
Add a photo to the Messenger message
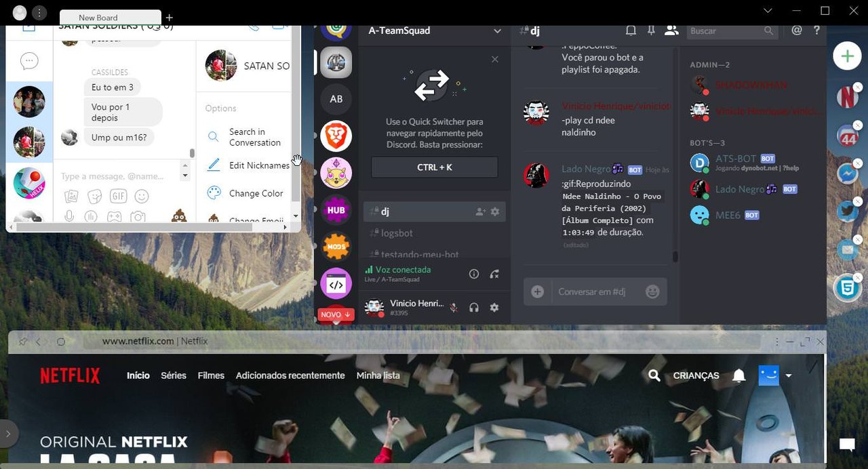pos(71,197)
